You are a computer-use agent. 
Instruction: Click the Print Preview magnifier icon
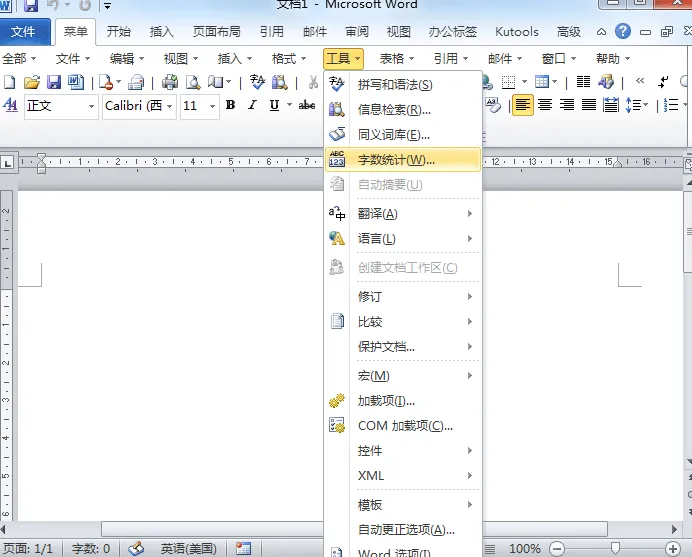[x=193, y=82]
